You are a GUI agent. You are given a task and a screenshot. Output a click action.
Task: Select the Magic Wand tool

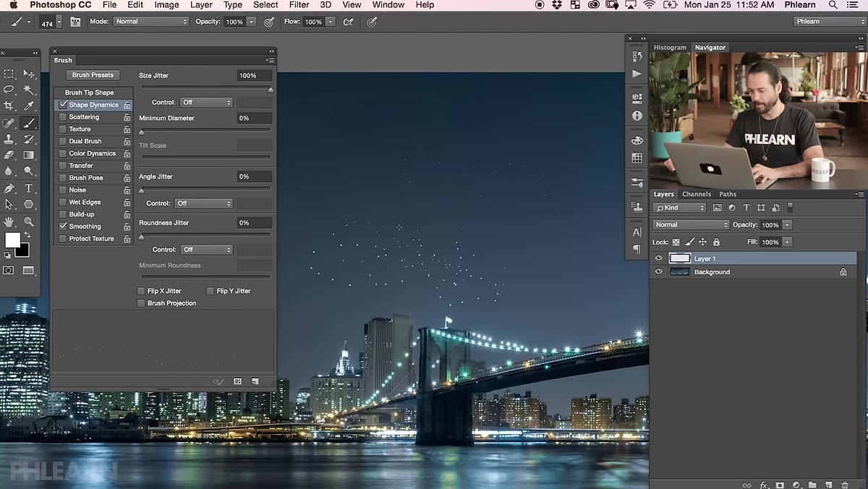[x=29, y=90]
